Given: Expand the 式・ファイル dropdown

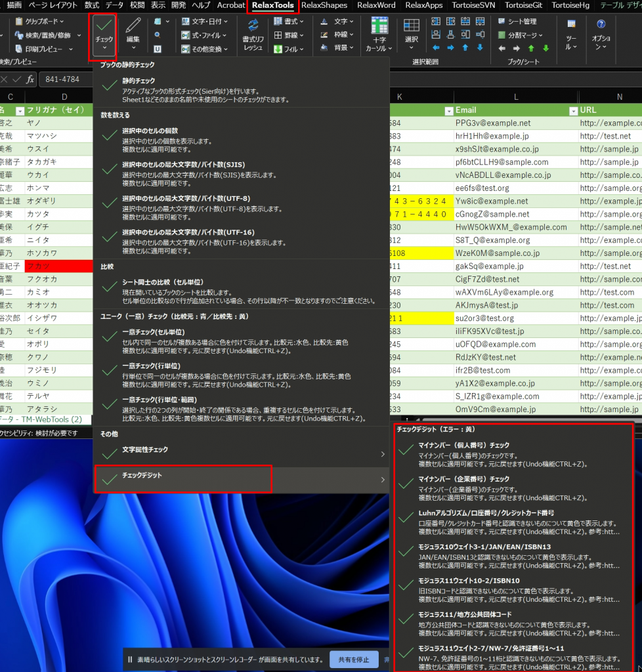Looking at the screenshot, I should pyautogui.click(x=225, y=35).
